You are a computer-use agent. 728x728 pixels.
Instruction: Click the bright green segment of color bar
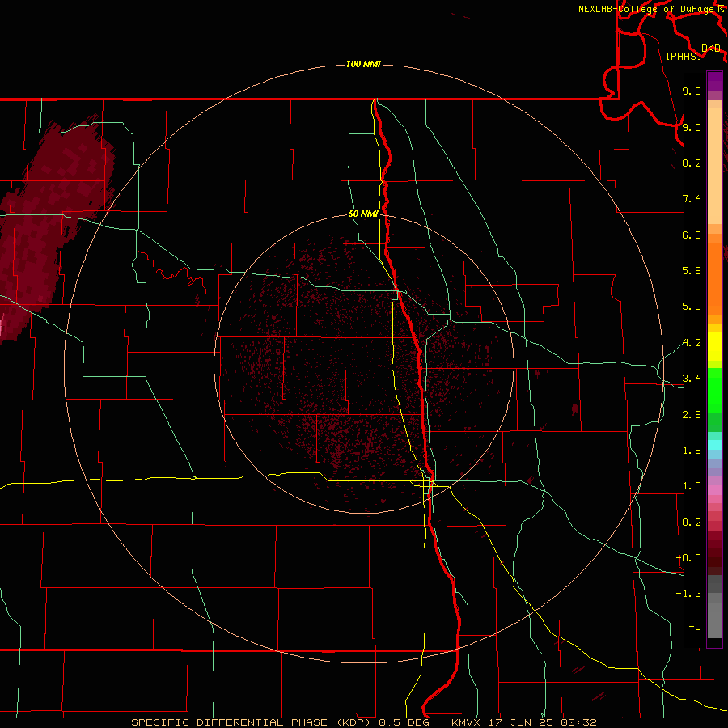[x=714, y=390]
